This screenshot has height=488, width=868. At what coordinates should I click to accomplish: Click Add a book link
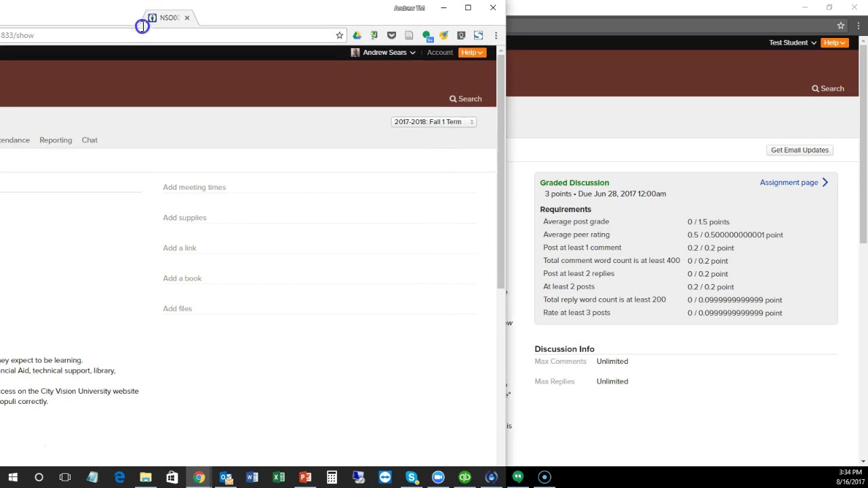pos(182,279)
